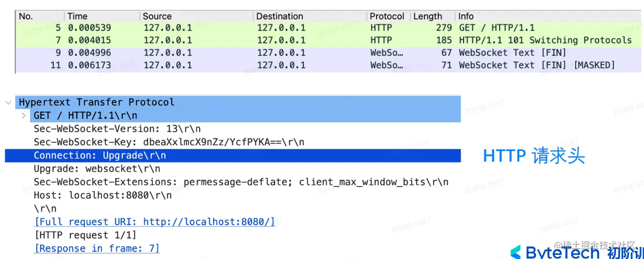
Task: Expand the GET / HTTP/1.1 request line
Action: point(24,116)
